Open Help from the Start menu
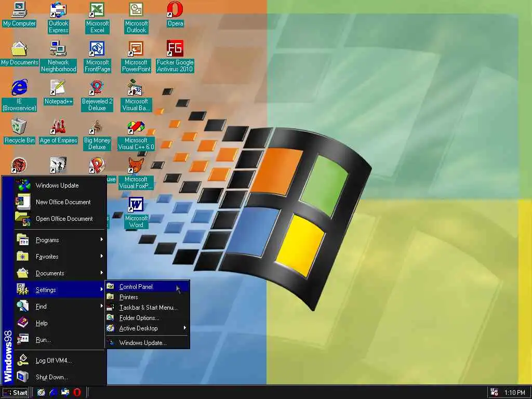 pos(60,323)
